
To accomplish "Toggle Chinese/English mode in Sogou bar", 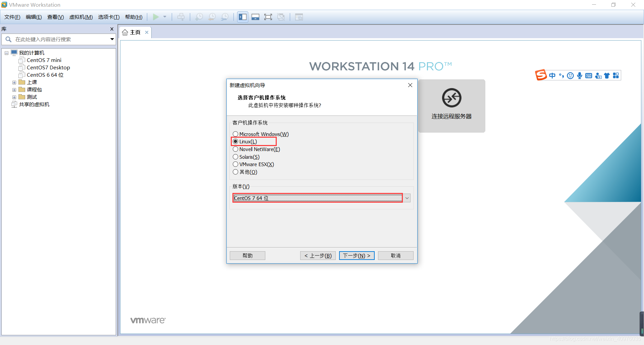I will pyautogui.click(x=552, y=76).
